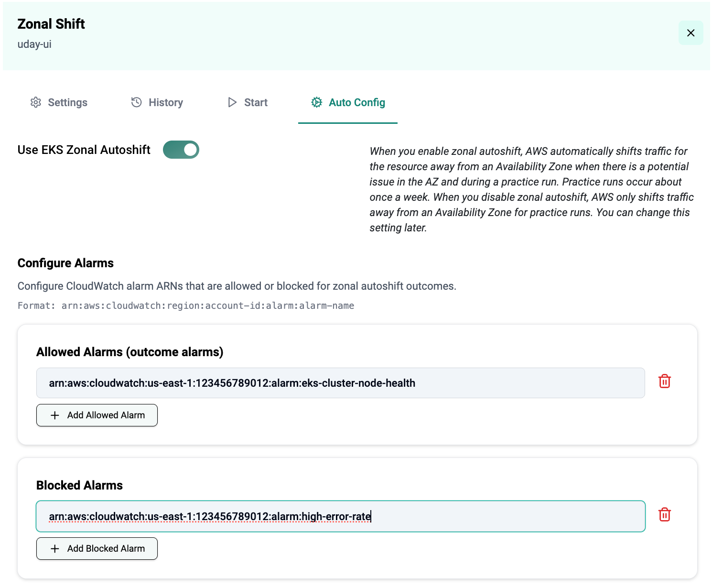Click the clock icon beside History
The image size is (712, 588).
pos(137,102)
